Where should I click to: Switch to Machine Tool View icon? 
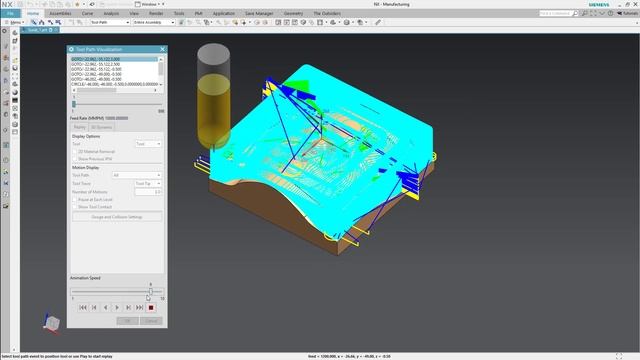[41, 22]
